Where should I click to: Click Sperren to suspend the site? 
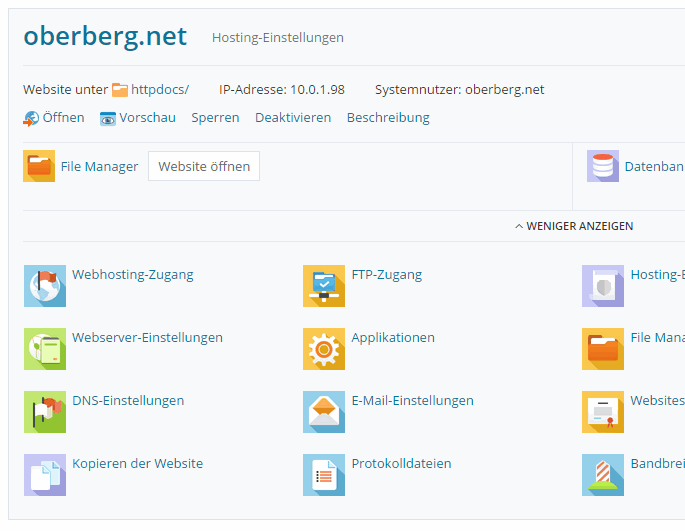(x=215, y=117)
